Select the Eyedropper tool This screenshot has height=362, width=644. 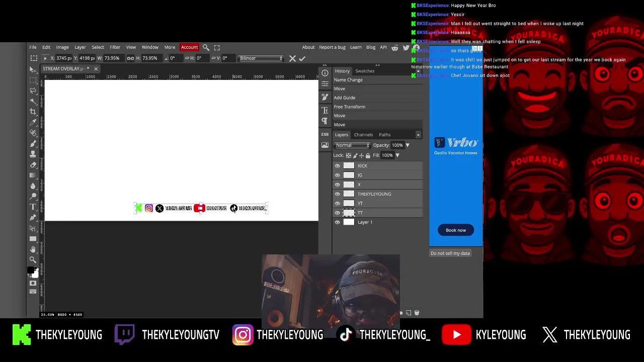click(x=33, y=122)
